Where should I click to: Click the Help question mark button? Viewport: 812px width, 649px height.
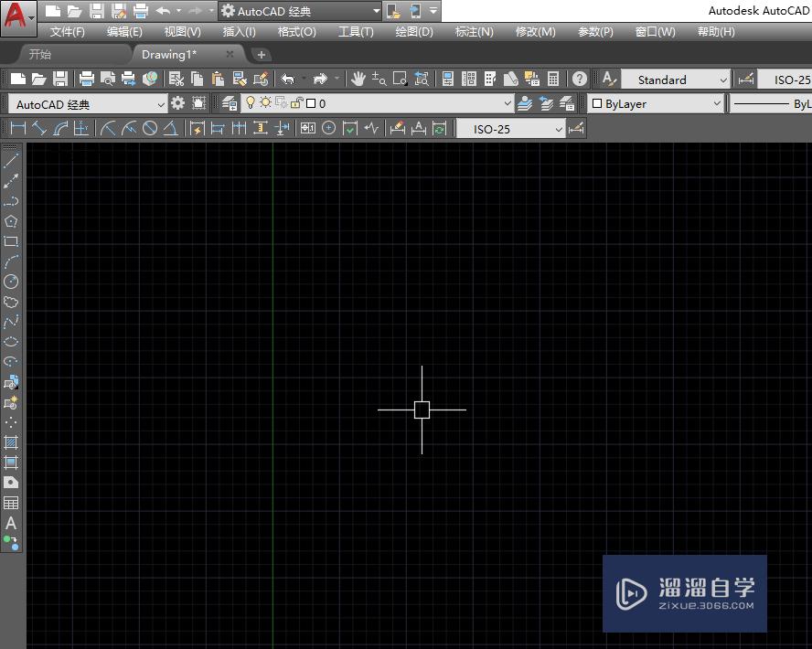pos(580,79)
